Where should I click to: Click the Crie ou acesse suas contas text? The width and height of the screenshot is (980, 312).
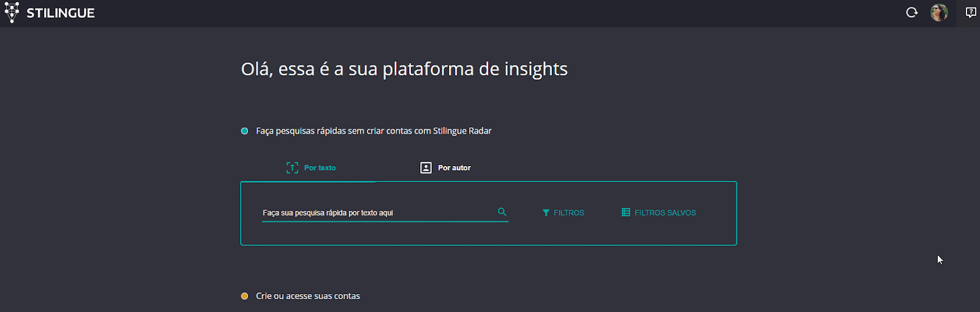click(307, 296)
